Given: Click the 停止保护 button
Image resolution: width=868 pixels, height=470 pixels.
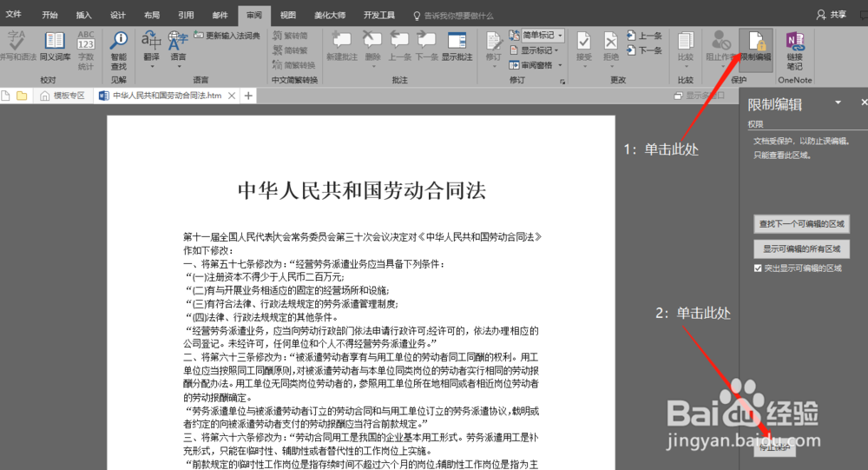Looking at the screenshot, I should coord(774,447).
